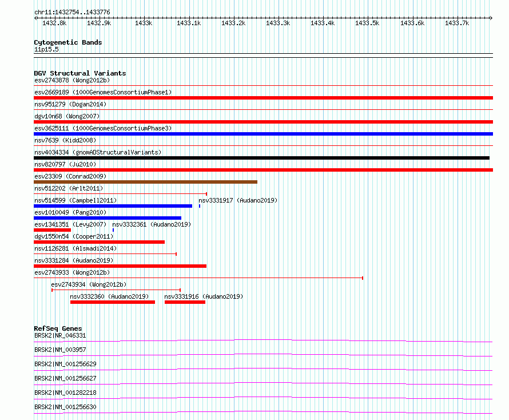Open the esv2743933 (Wong2012b) label
The image size is (509, 420).
coord(72,272)
